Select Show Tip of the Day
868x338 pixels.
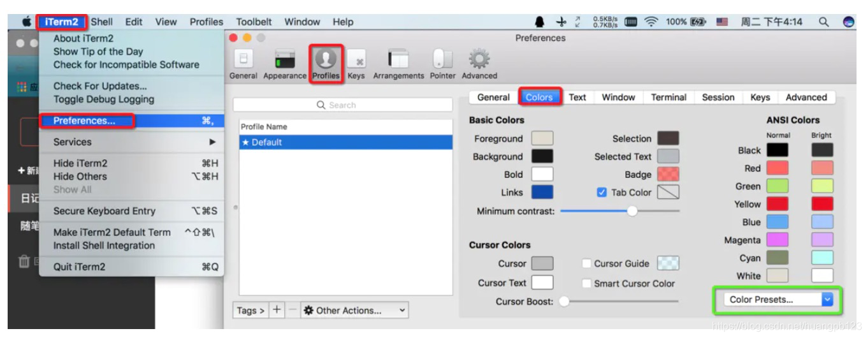131,52
